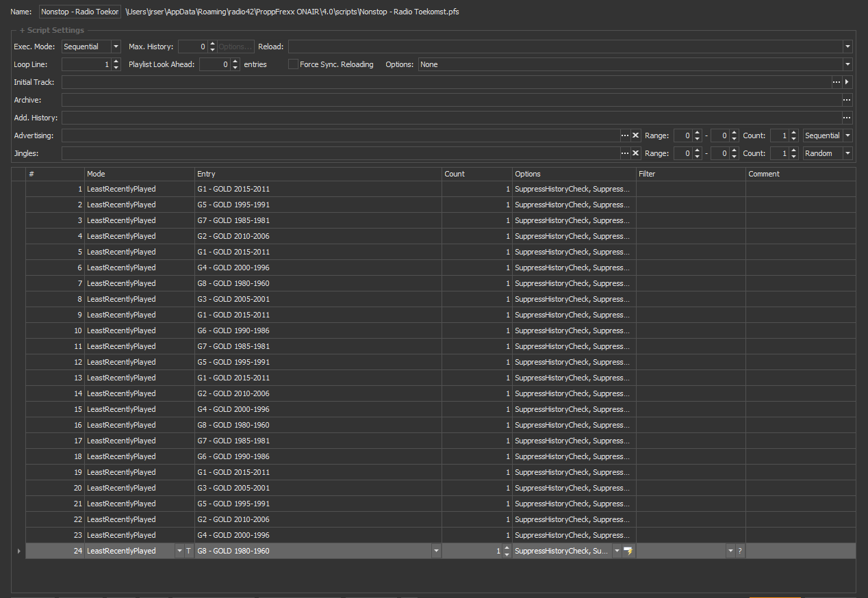Browse for Jingles using the ellipsis button
The image size is (868, 598).
(x=624, y=153)
